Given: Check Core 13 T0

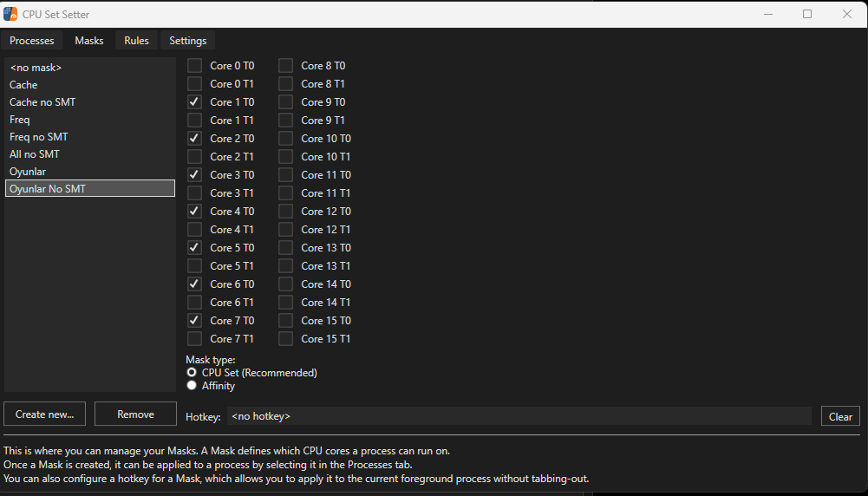Looking at the screenshot, I should tap(285, 247).
